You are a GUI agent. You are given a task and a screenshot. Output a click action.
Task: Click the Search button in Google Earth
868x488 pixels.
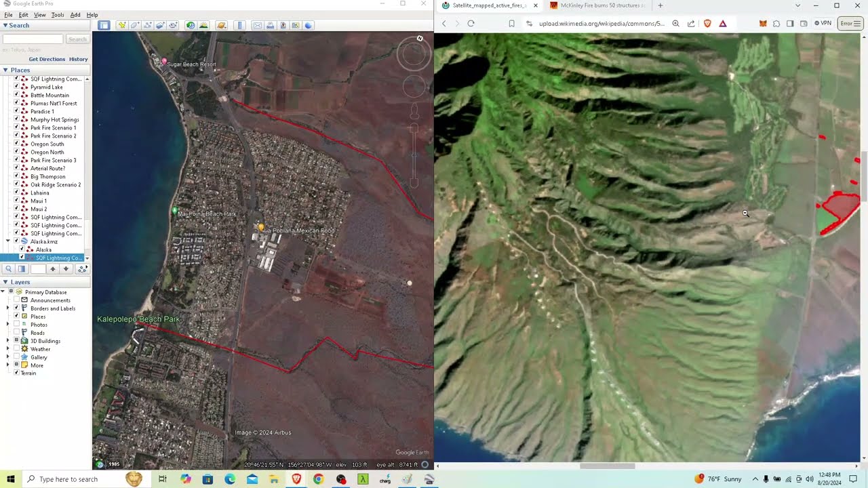tap(77, 39)
